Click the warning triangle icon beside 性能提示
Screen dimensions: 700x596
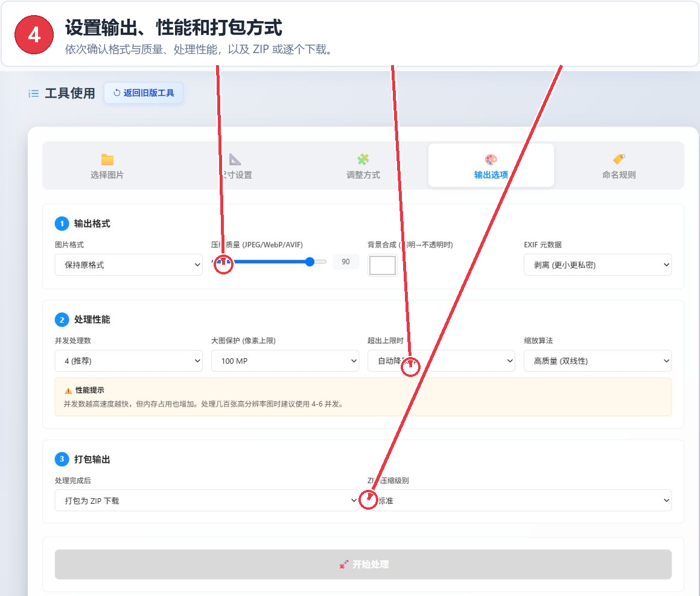pyautogui.click(x=68, y=390)
